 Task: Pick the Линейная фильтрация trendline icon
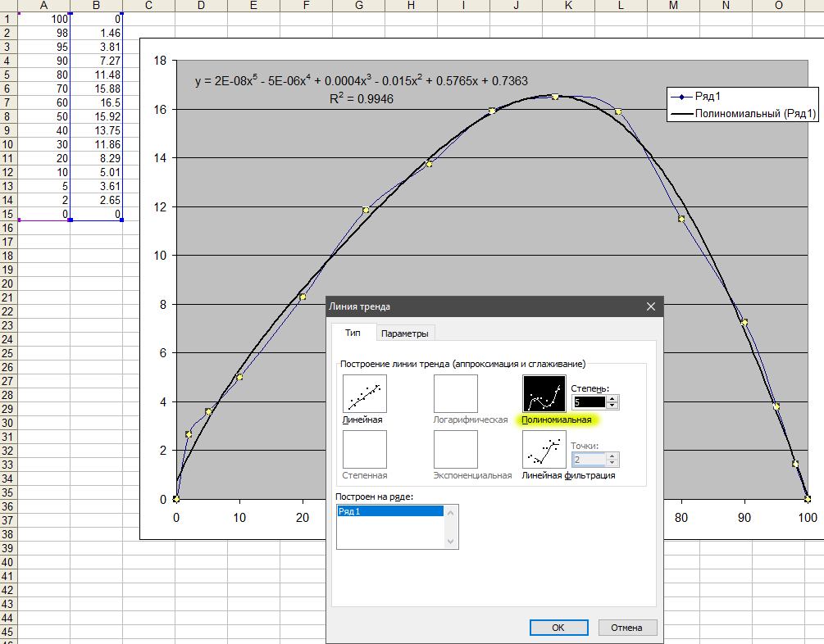544,449
